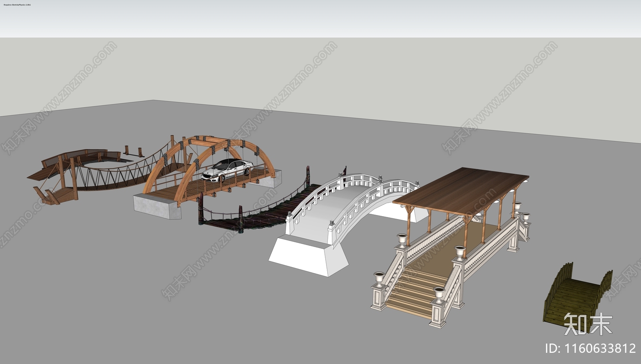This screenshot has height=364, width=641.
Task: Click the "Requires SketchyPhysics 2.0b1" text
Action: tap(17, 5)
